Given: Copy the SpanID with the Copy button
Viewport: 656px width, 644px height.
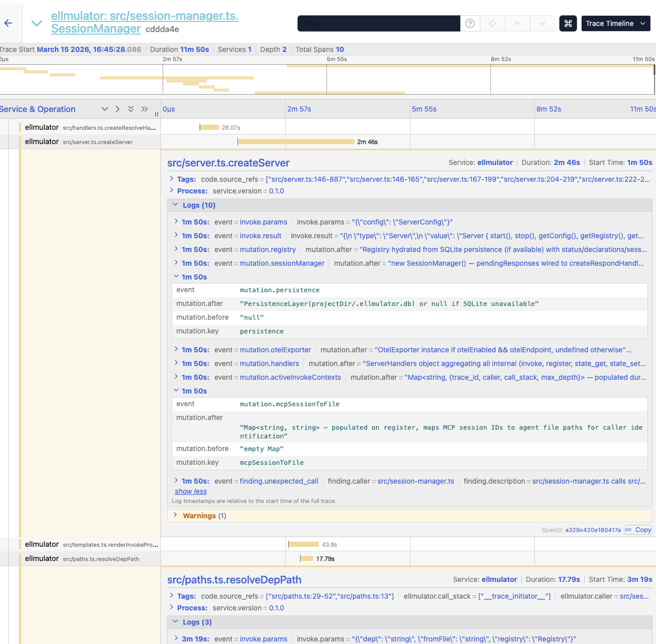Looking at the screenshot, I should click(638, 529).
